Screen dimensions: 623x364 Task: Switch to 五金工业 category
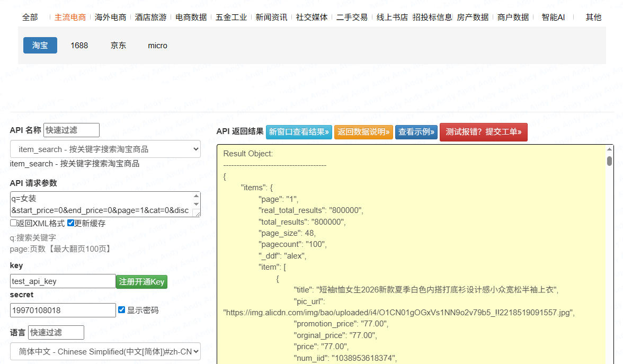(231, 17)
